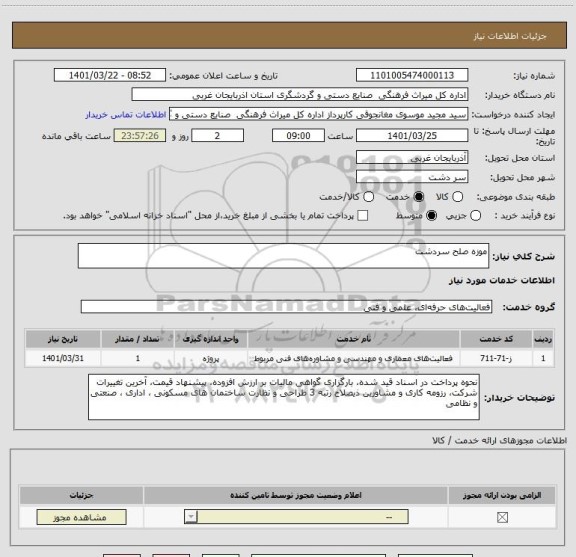Click the need date cell 1401/03/31
576x557 pixels.
63,358
